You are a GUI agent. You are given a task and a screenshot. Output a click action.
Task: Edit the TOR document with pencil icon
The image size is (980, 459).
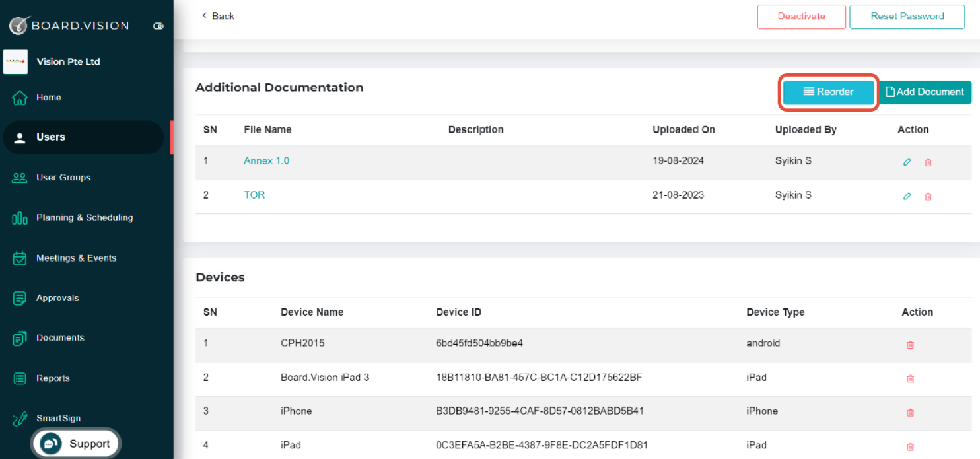pyautogui.click(x=907, y=196)
